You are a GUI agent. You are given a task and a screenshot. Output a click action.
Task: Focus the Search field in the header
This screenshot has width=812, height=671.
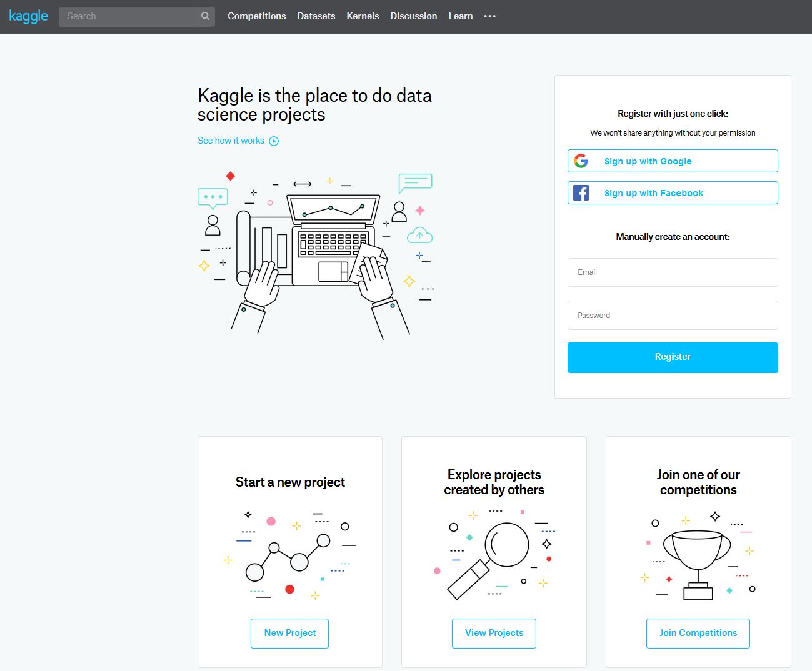point(128,16)
